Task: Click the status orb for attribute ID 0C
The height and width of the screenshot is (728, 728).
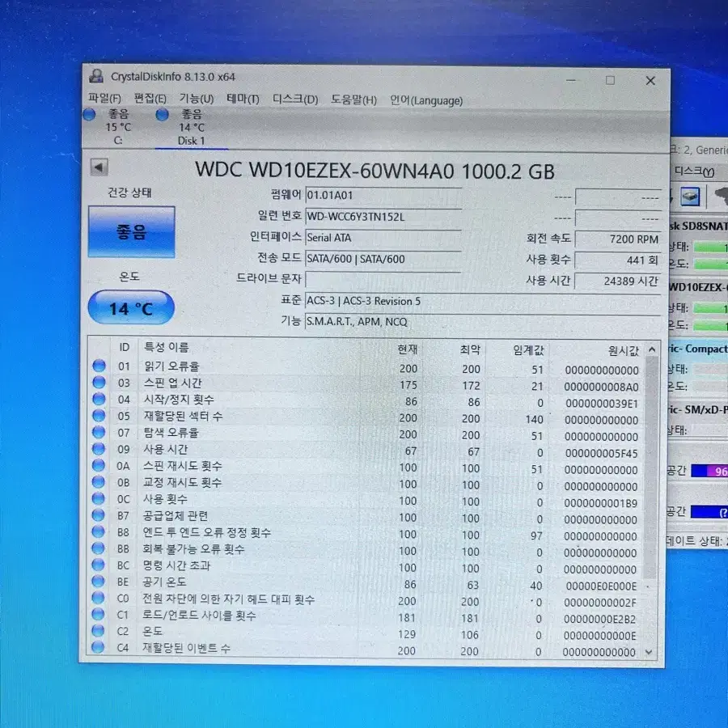Action: coord(99,498)
